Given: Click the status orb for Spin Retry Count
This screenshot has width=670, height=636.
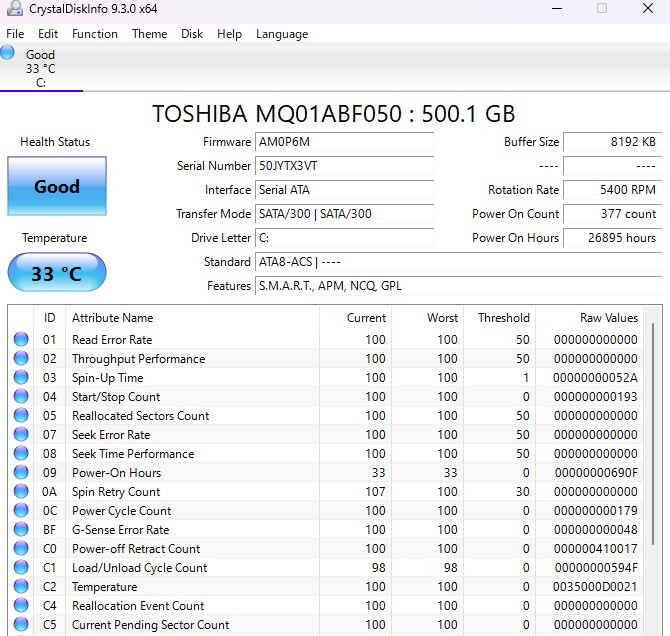Looking at the screenshot, I should 21,492.
